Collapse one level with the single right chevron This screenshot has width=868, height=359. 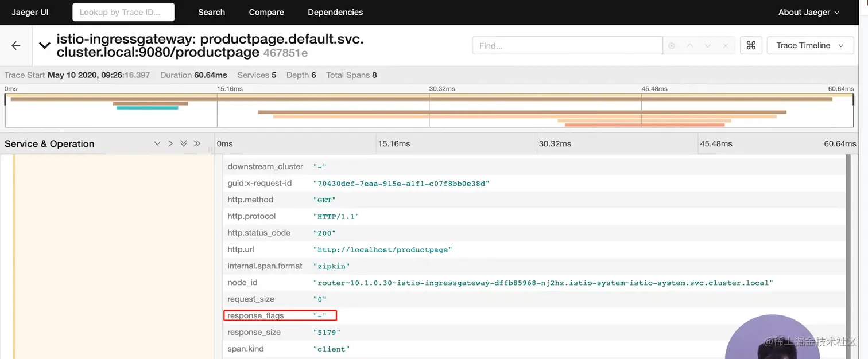[x=170, y=143]
